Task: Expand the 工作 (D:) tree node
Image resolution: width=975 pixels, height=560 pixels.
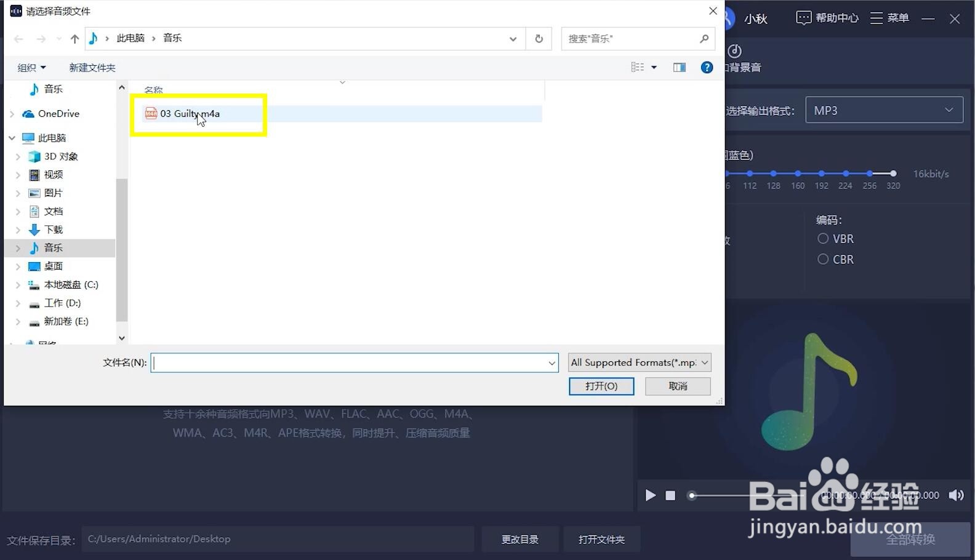Action: tap(18, 303)
